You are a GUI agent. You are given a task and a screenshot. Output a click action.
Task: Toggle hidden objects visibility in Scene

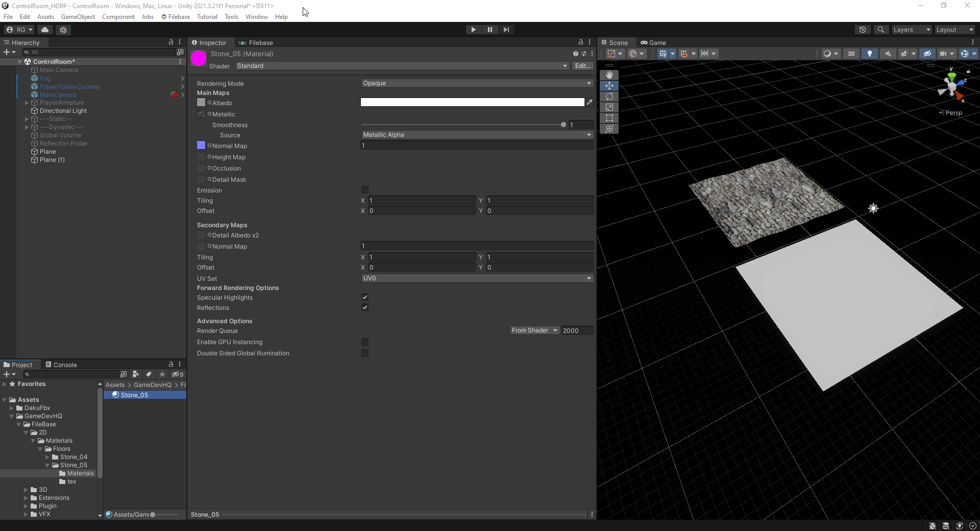tap(927, 54)
